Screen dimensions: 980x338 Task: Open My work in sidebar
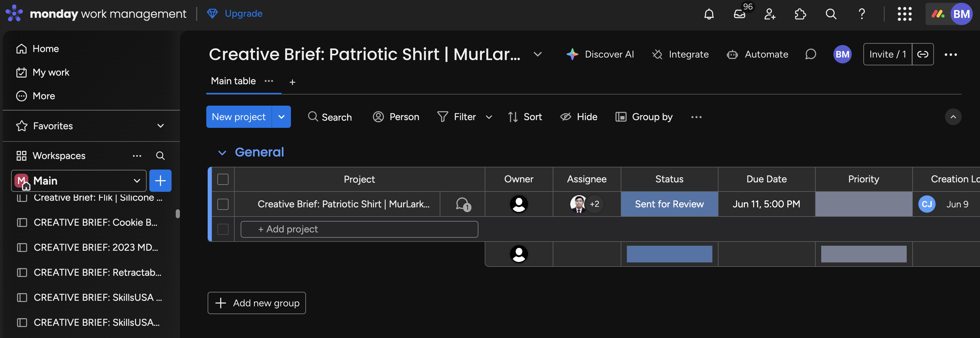point(42,72)
